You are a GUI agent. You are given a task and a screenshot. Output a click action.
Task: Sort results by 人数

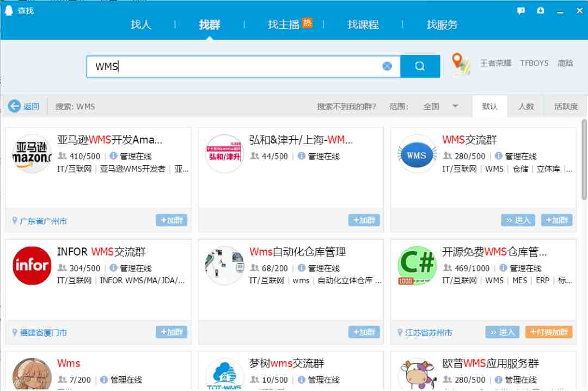(x=526, y=107)
